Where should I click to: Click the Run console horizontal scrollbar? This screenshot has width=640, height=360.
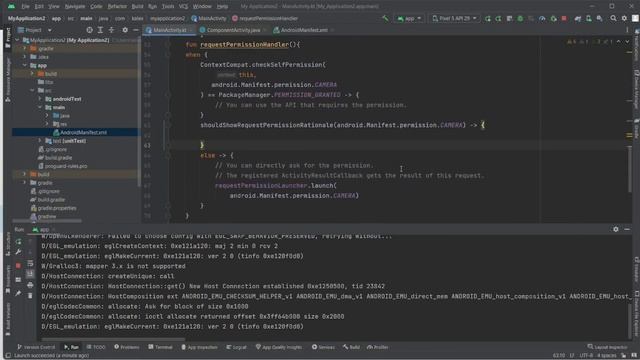click(x=113, y=339)
